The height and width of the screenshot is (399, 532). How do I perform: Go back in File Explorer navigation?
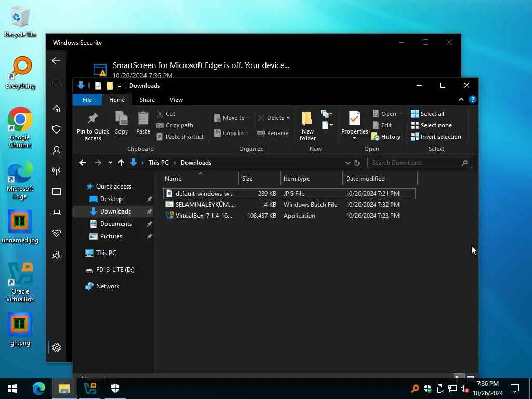pos(83,163)
